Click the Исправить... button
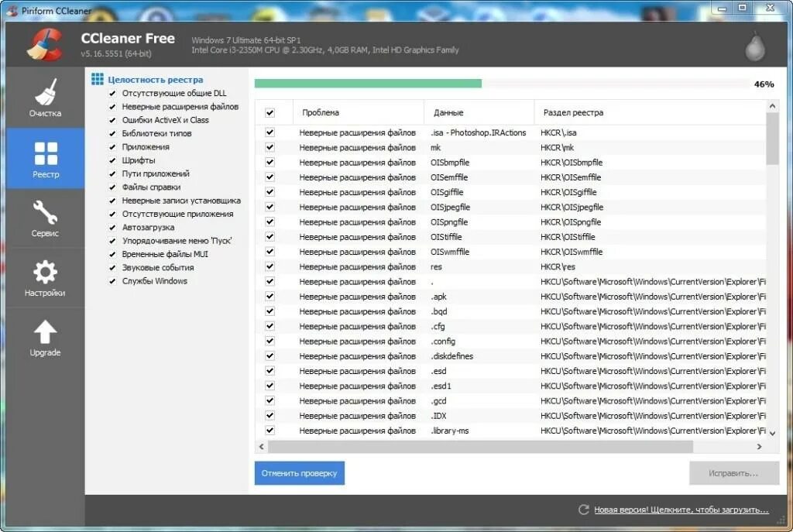 (x=733, y=473)
